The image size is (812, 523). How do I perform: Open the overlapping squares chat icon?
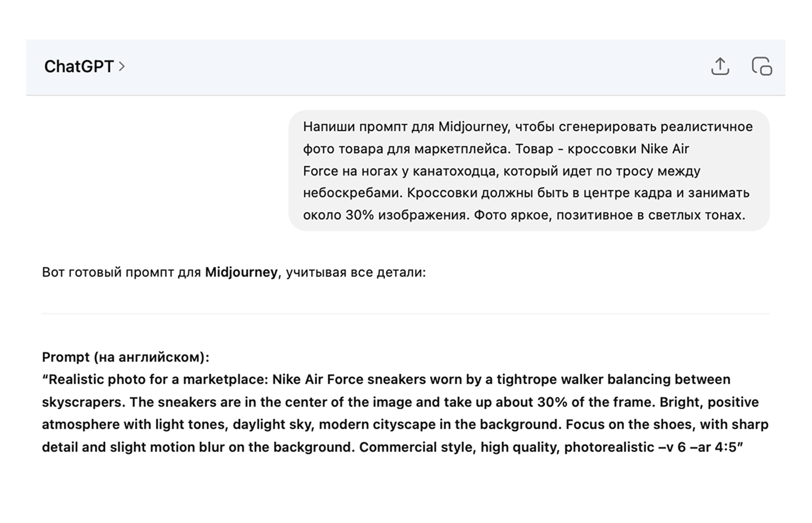point(761,66)
